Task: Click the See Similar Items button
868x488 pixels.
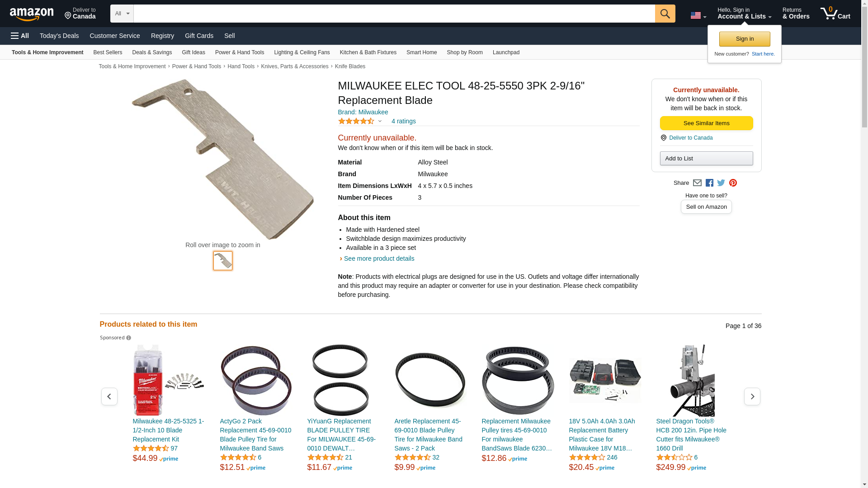Action: pos(706,123)
